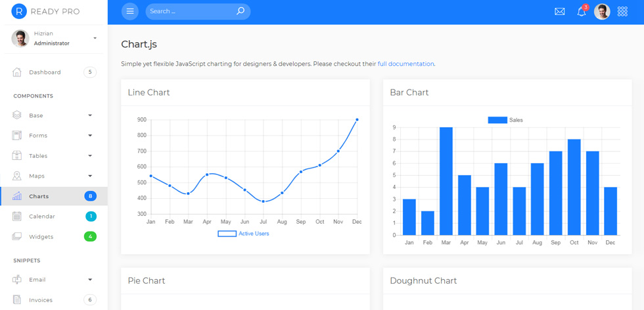Click the Widgets badge showing 4
Viewport: 644px width, 310px height.
91,237
